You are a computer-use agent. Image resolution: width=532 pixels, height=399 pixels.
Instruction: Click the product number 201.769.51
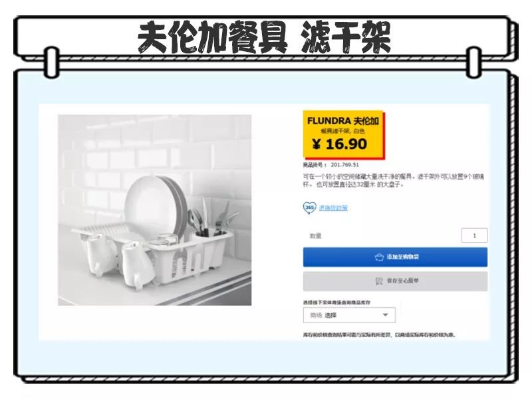pyautogui.click(x=344, y=165)
